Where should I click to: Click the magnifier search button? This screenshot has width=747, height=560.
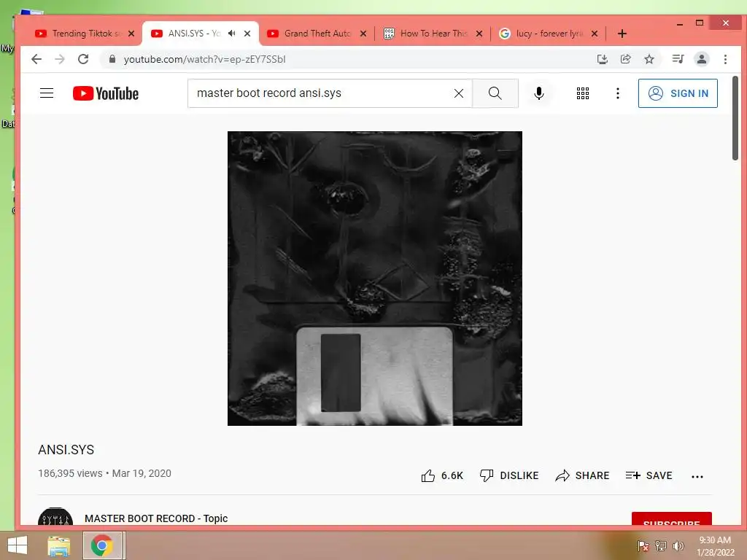tap(495, 93)
